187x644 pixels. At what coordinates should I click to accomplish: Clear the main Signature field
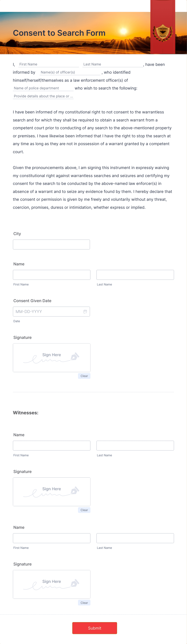click(84, 376)
